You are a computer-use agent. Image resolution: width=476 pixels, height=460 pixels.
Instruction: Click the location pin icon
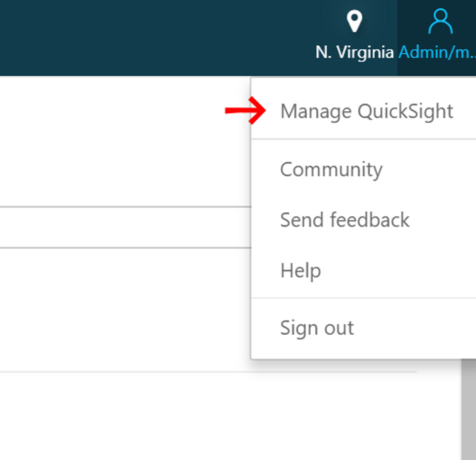pyautogui.click(x=354, y=21)
